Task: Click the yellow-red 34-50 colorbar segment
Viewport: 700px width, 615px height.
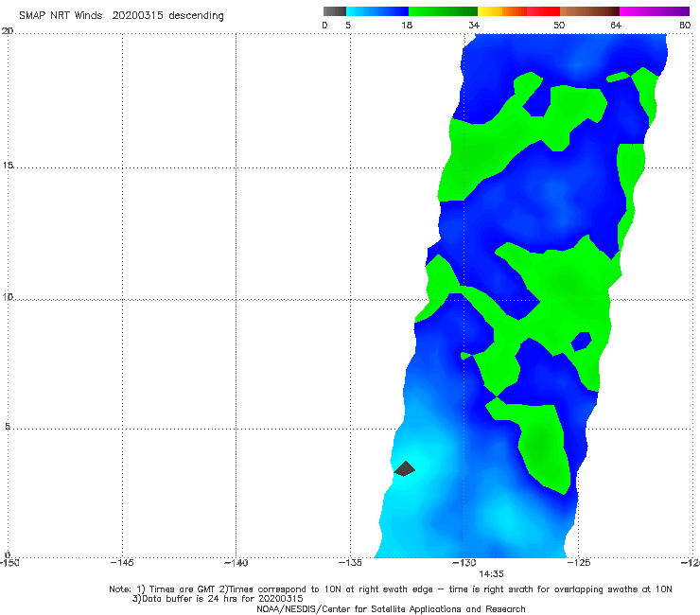Action: coord(518,11)
